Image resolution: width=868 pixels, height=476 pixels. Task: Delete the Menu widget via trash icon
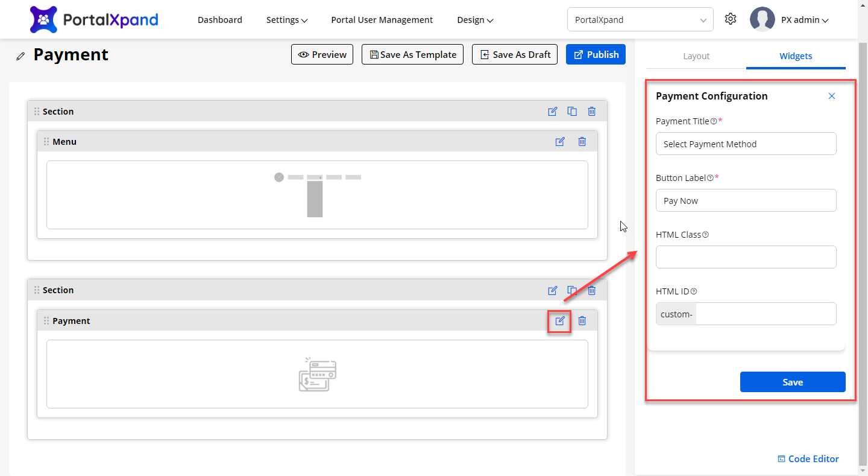[x=582, y=142]
